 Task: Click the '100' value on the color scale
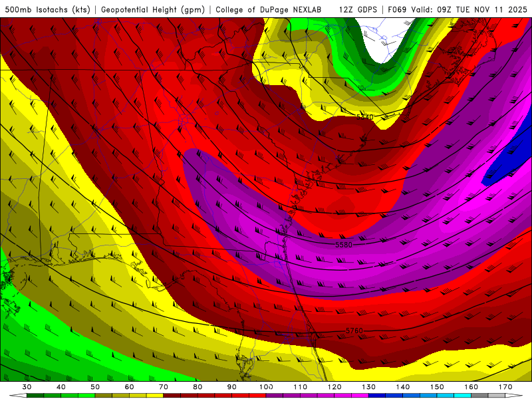tap(266, 387)
